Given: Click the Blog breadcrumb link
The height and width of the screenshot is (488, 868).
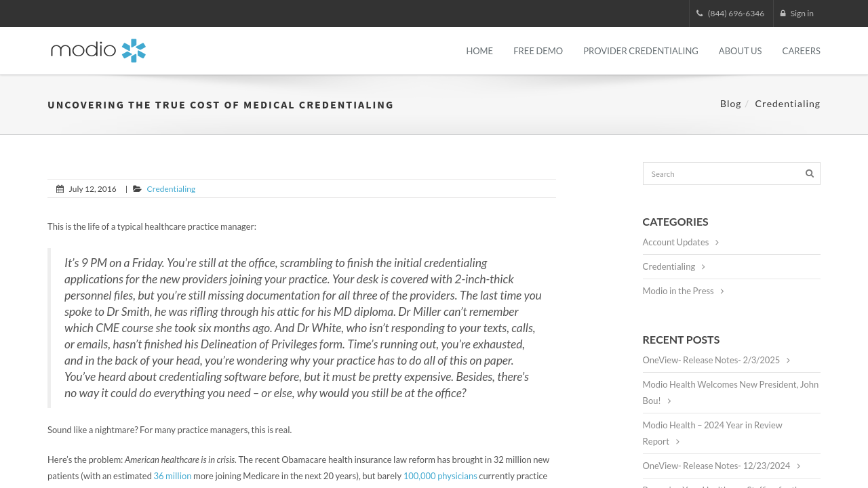Looking at the screenshot, I should tap(730, 104).
